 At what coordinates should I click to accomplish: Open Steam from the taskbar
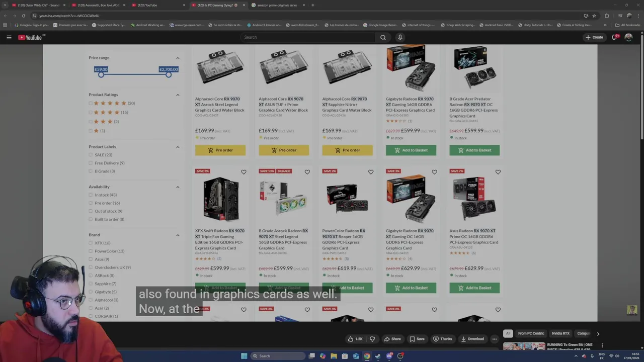pos(378,356)
